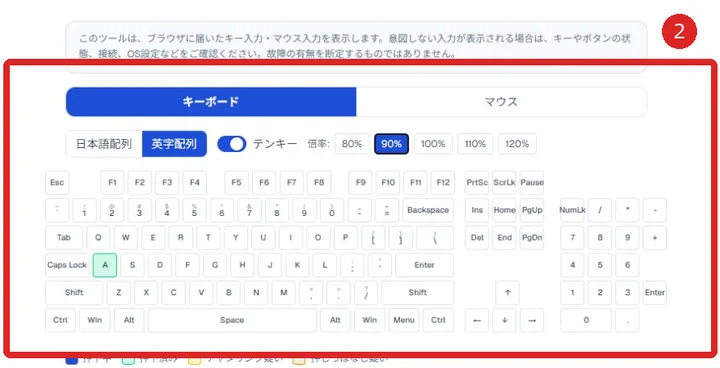The width and height of the screenshot is (720, 368).
Task: Click the right Win key
Action: coord(370,320)
